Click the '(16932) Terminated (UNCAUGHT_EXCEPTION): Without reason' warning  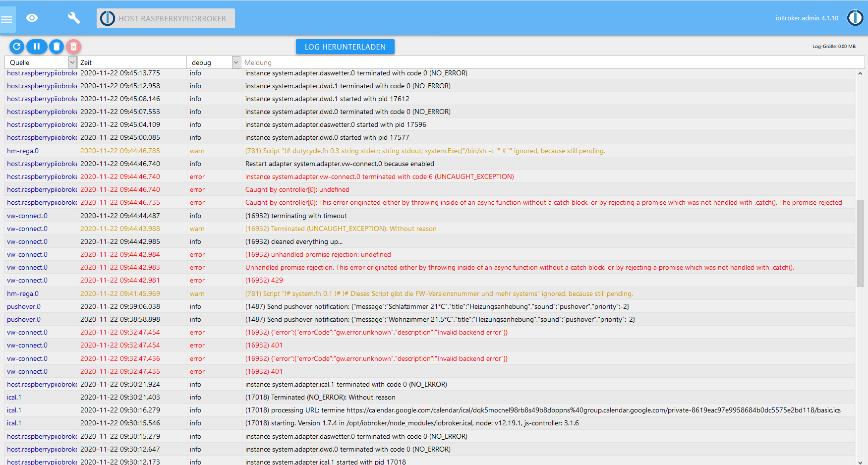(x=341, y=229)
